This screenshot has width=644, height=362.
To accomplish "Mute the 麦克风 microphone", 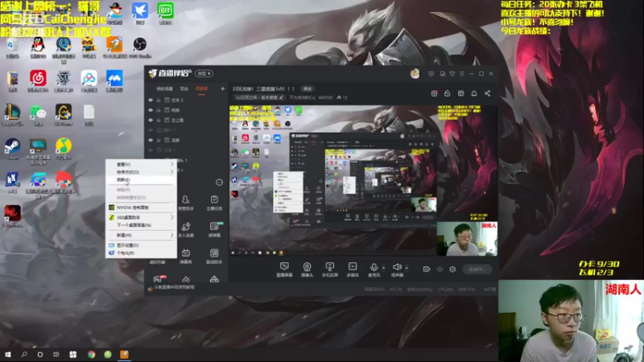I will [x=374, y=269].
